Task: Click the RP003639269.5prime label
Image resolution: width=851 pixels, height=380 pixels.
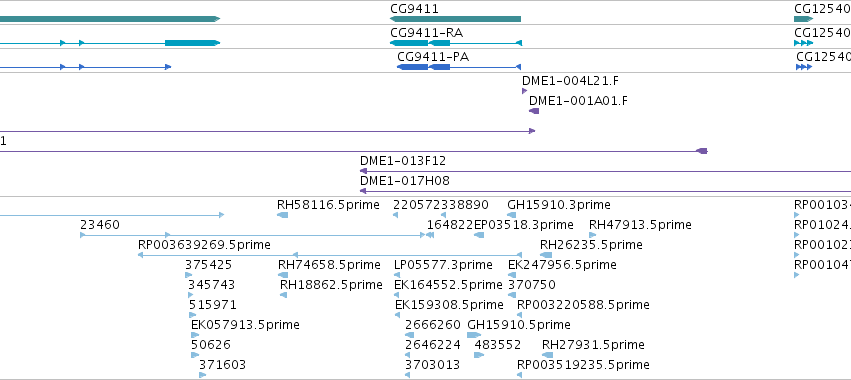Action: click(204, 244)
